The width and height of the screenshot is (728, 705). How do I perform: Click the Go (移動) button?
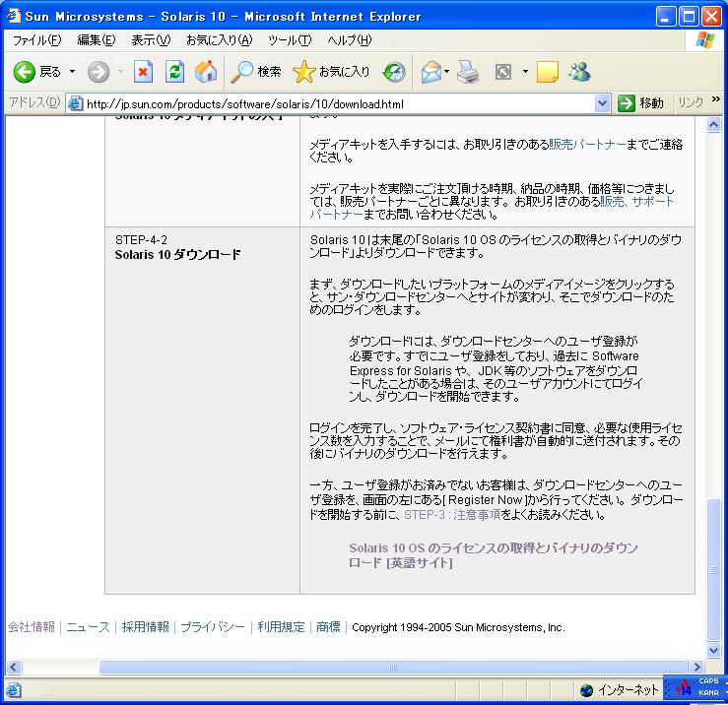[640, 103]
